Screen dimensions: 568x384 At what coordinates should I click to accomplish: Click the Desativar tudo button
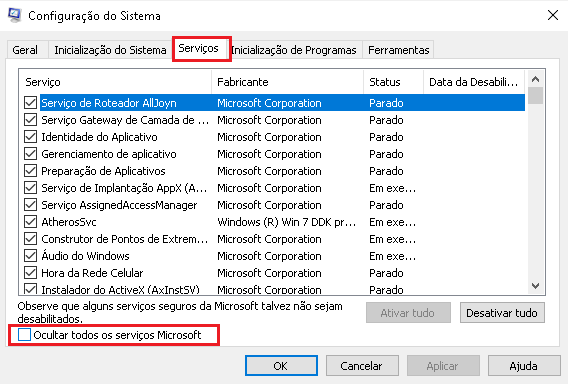coord(502,313)
